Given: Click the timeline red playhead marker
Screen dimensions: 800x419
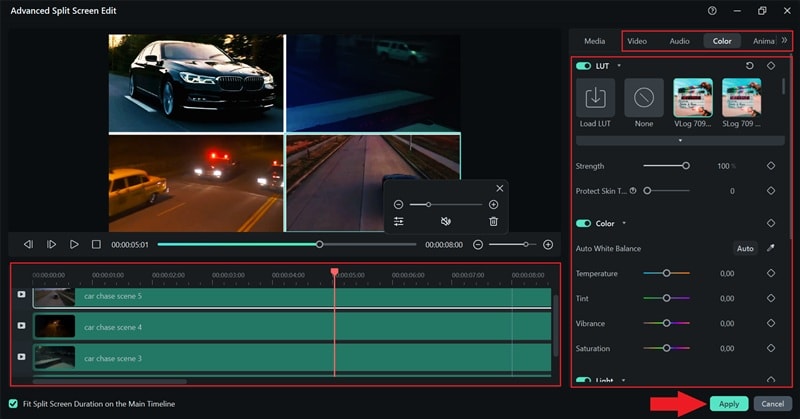Looking at the screenshot, I should 334,272.
